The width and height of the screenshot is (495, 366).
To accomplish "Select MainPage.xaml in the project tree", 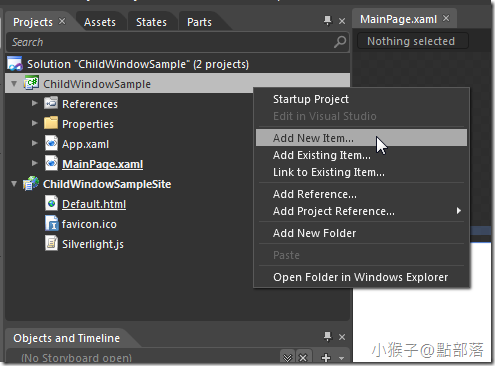I will [102, 164].
